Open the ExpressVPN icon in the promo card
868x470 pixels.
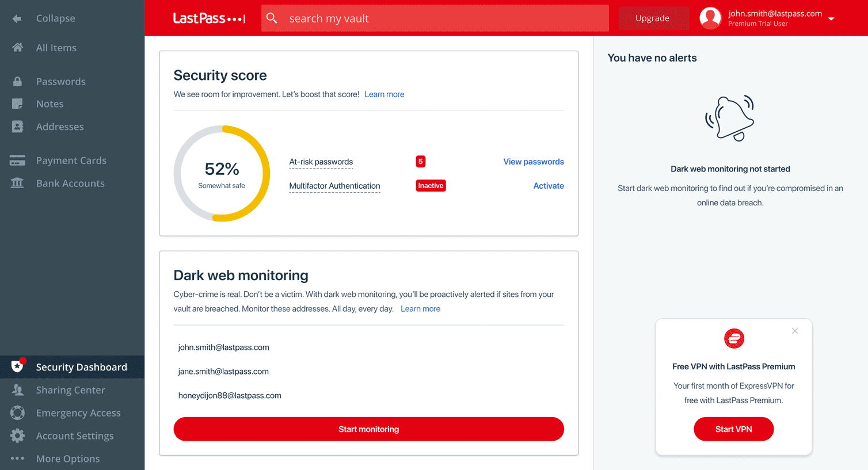(734, 339)
